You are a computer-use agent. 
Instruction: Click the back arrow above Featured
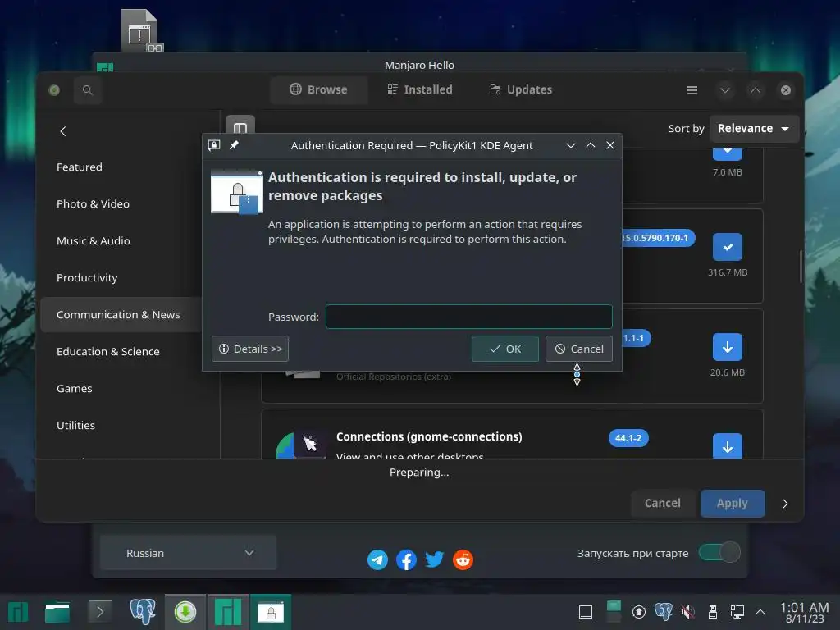pyautogui.click(x=63, y=131)
